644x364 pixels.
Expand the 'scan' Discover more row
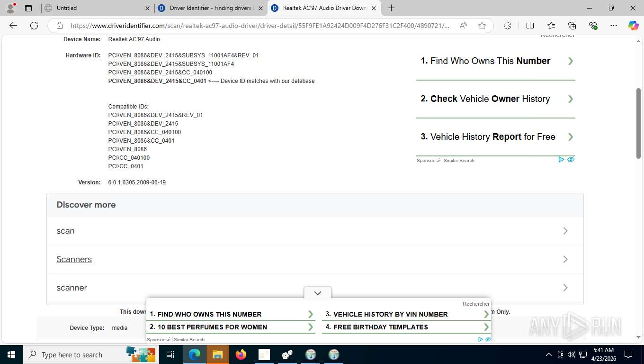tap(315, 231)
